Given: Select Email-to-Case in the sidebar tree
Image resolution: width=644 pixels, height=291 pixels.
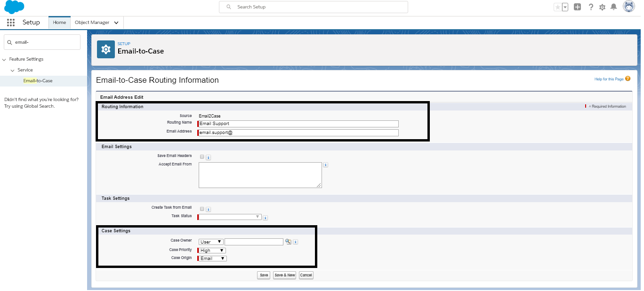Looking at the screenshot, I should 38,81.
